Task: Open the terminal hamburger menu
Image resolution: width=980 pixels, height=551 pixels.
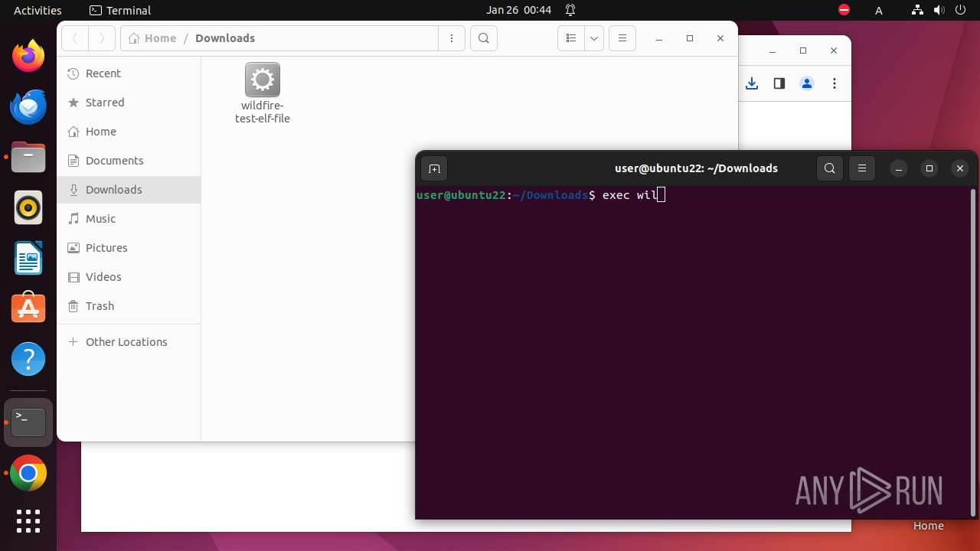Action: coord(862,168)
